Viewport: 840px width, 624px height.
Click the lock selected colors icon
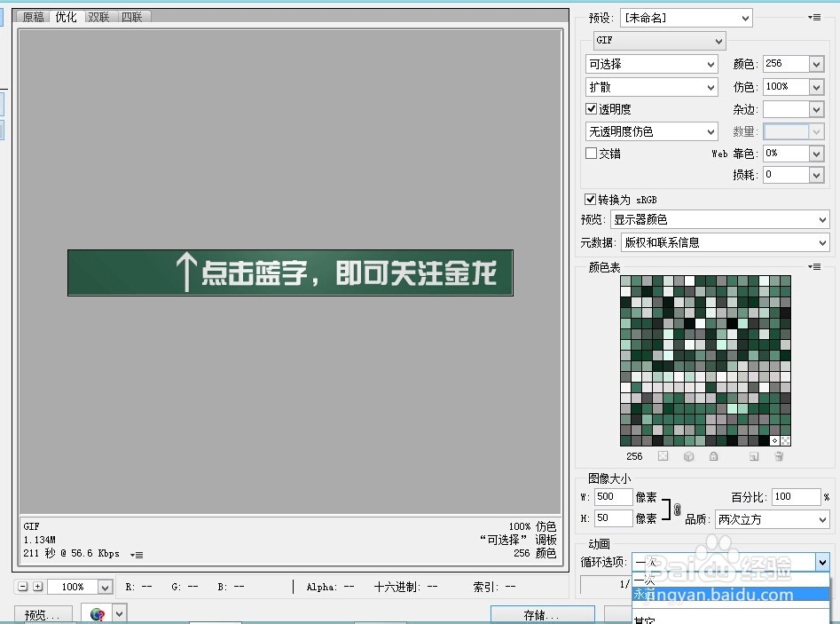click(713, 456)
